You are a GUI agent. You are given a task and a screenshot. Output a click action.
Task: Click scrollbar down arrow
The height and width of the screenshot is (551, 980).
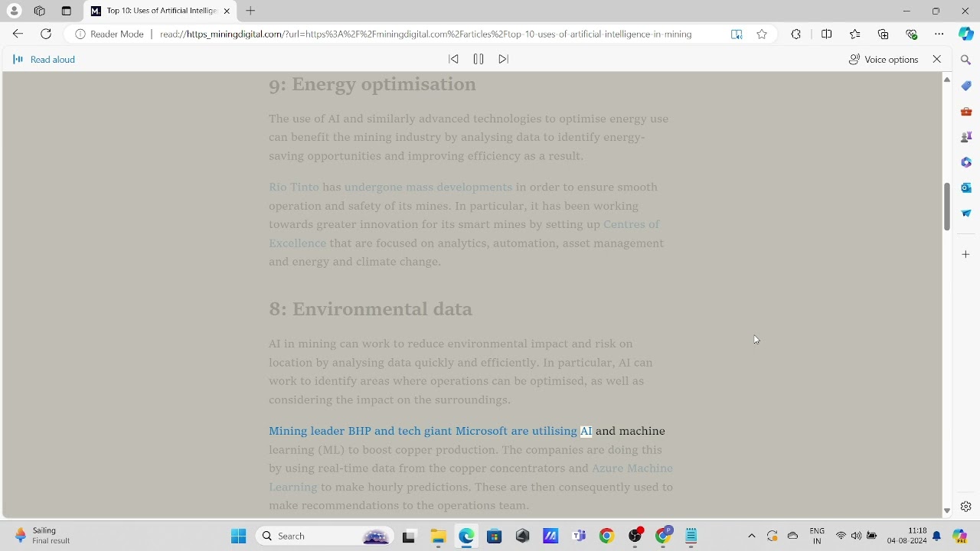click(947, 510)
